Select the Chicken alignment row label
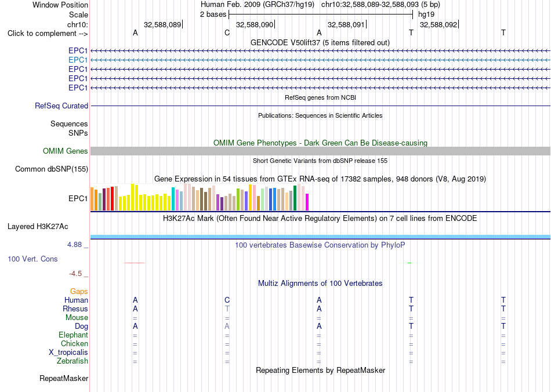 (x=74, y=343)
